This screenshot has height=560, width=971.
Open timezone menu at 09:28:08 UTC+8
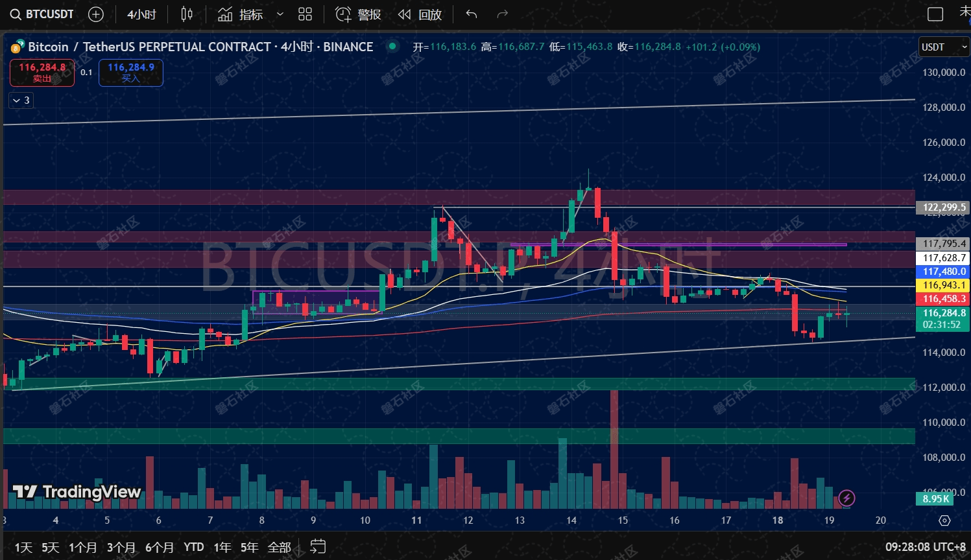(x=925, y=548)
